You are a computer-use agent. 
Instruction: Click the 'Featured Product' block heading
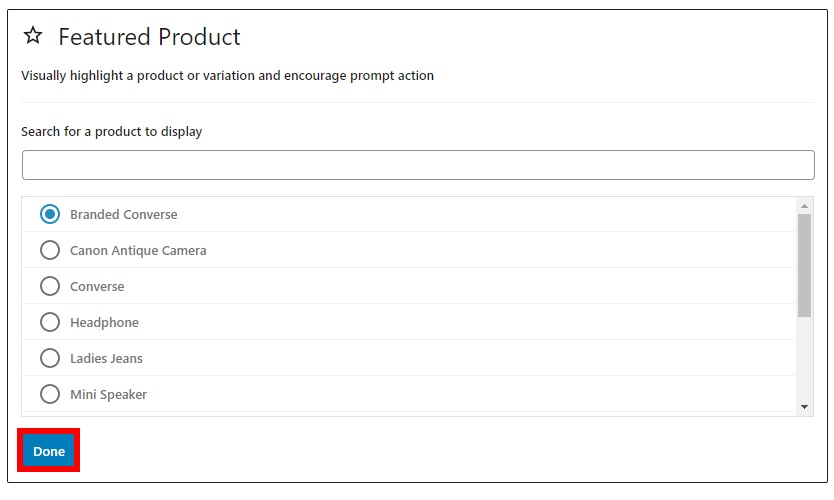click(x=149, y=37)
